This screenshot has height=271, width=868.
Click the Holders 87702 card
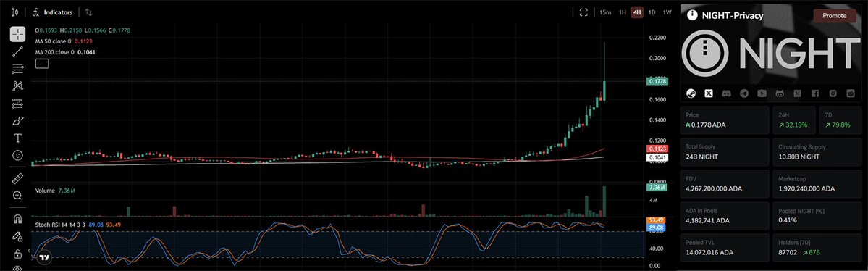point(817,247)
